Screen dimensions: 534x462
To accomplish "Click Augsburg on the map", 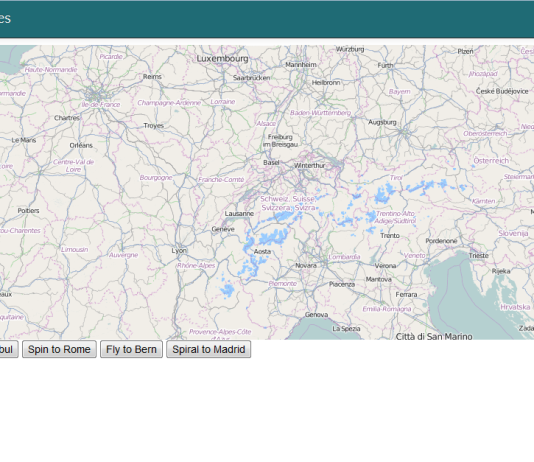I will (382, 122).
